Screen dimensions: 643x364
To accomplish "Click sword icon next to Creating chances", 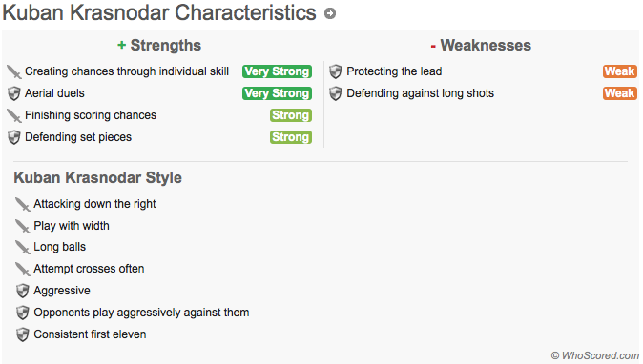I will [x=14, y=71].
